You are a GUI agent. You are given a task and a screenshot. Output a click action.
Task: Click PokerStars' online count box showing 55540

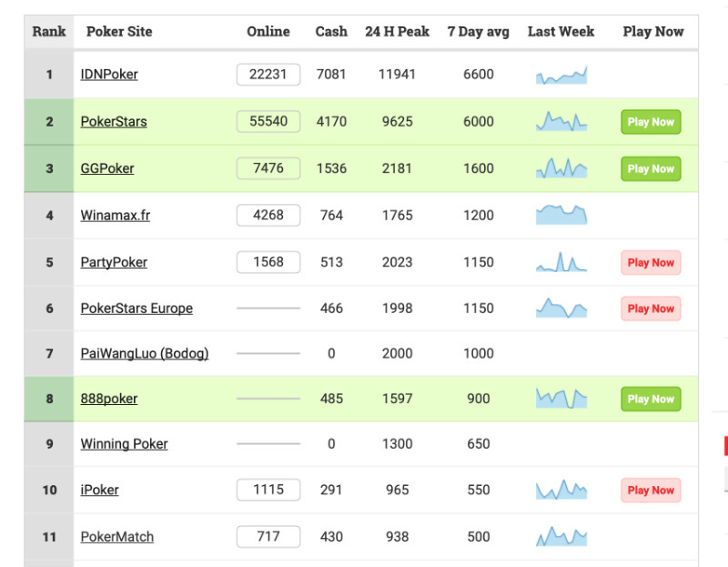[268, 121]
